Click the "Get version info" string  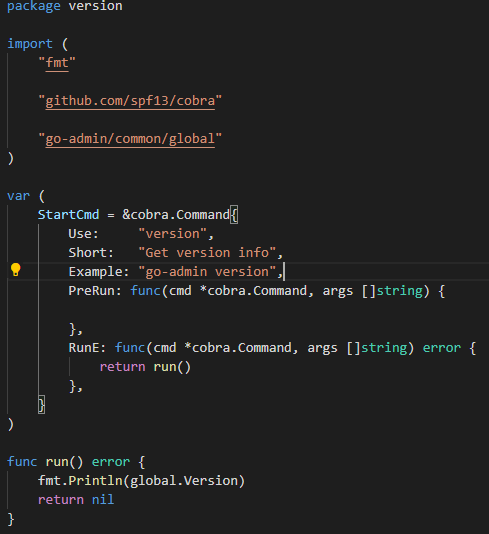click(x=207, y=253)
